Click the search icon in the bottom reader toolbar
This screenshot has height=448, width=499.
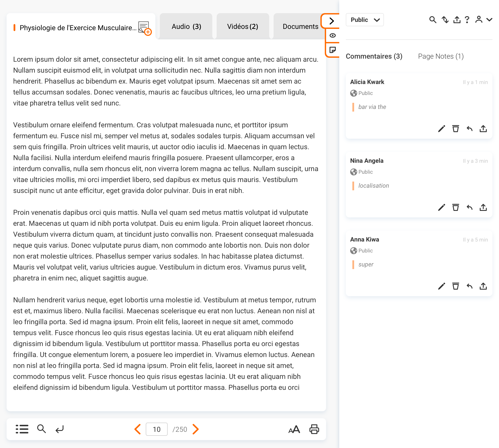pos(41,429)
